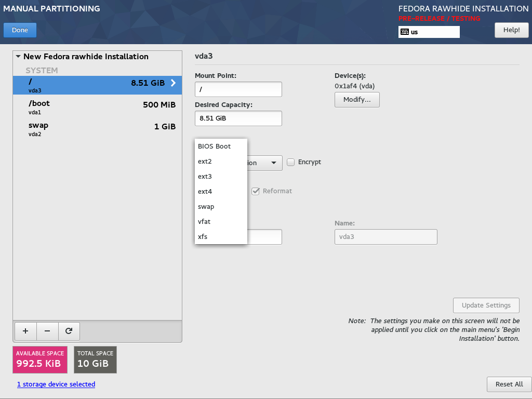The image size is (532, 399).
Task: Select ext4 as the file system
Action: point(221,192)
